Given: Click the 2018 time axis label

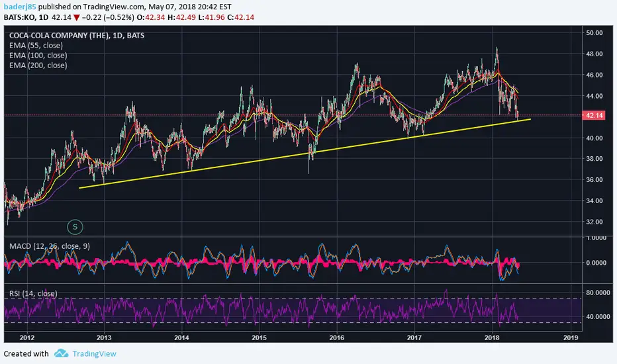Looking at the screenshot, I should 492,338.
